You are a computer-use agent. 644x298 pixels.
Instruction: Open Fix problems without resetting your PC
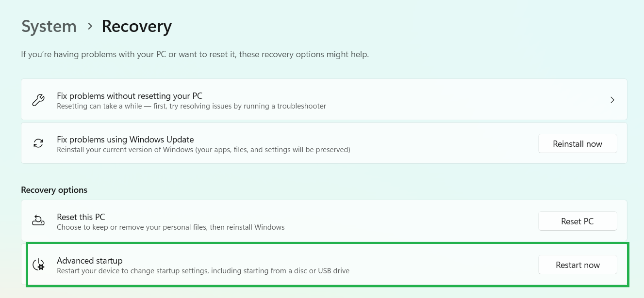coord(130,96)
